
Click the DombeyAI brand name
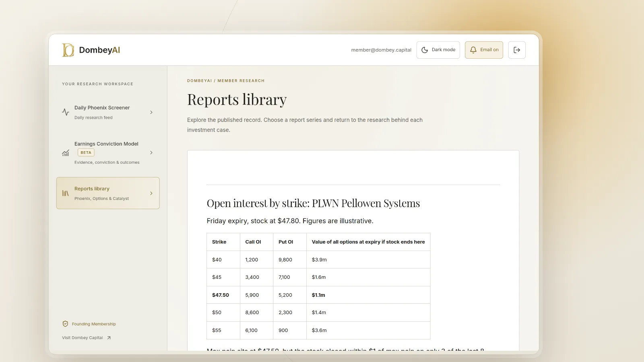(x=99, y=50)
